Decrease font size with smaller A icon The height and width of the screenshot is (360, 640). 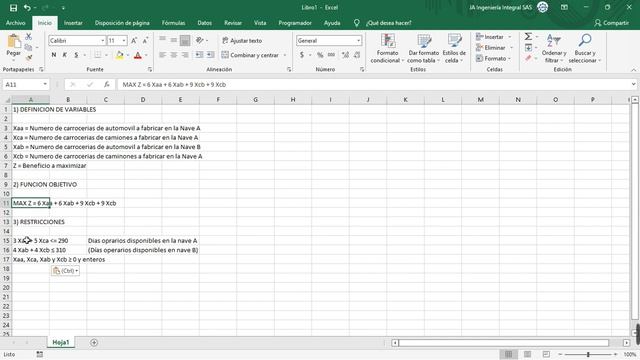click(145, 40)
